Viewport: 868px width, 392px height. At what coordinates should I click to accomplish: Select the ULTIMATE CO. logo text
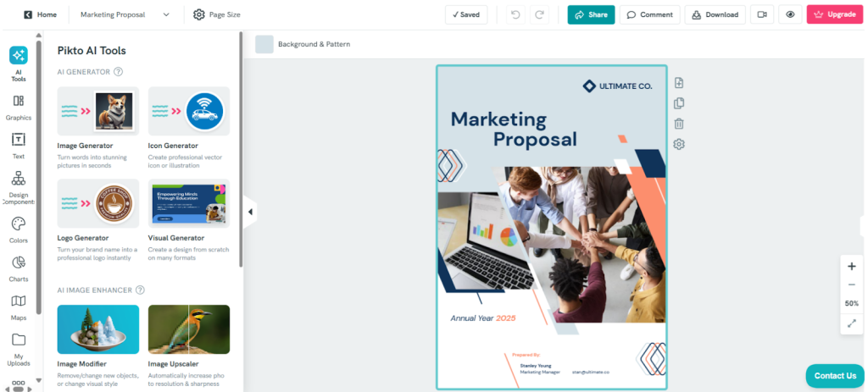(x=625, y=86)
